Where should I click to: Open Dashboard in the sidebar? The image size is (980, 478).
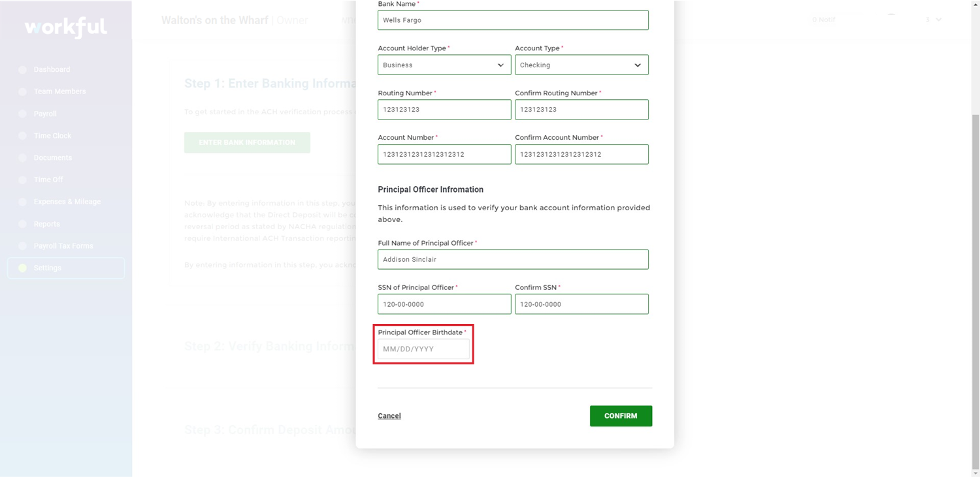52,69
